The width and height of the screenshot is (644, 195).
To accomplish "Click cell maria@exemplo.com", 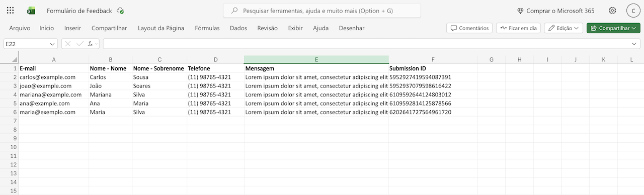I will coord(54,112).
